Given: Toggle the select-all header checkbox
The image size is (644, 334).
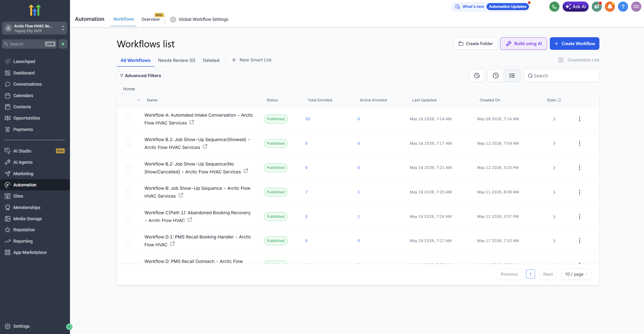Looking at the screenshot, I should coord(128,100).
